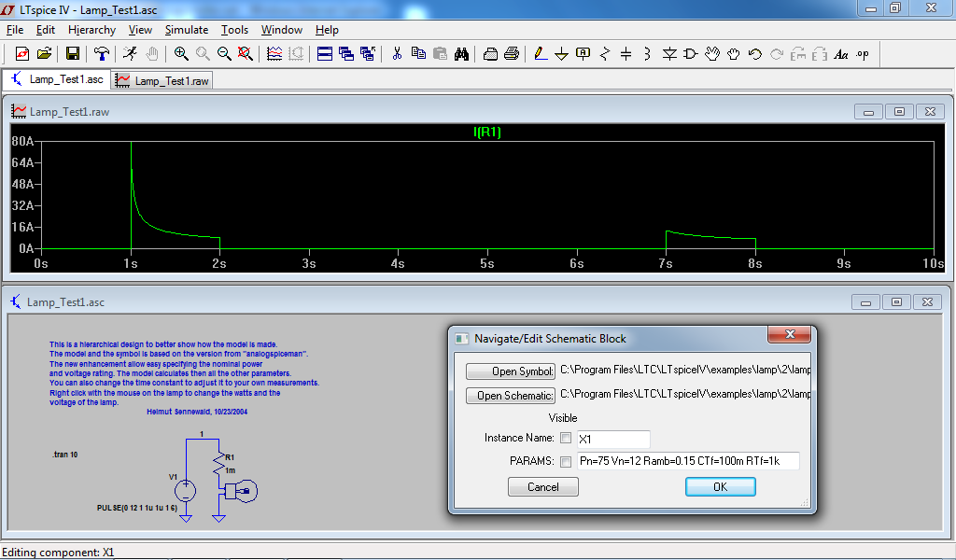
Task: Toggle Instance Name visible checkbox
Action: pyautogui.click(x=566, y=438)
